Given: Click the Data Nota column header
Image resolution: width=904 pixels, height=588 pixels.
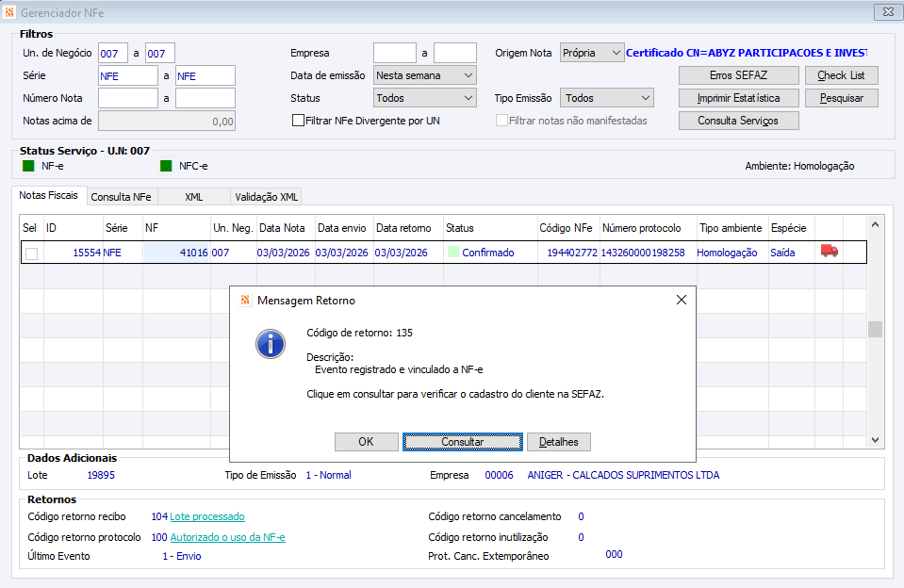Looking at the screenshot, I should pos(286,228).
